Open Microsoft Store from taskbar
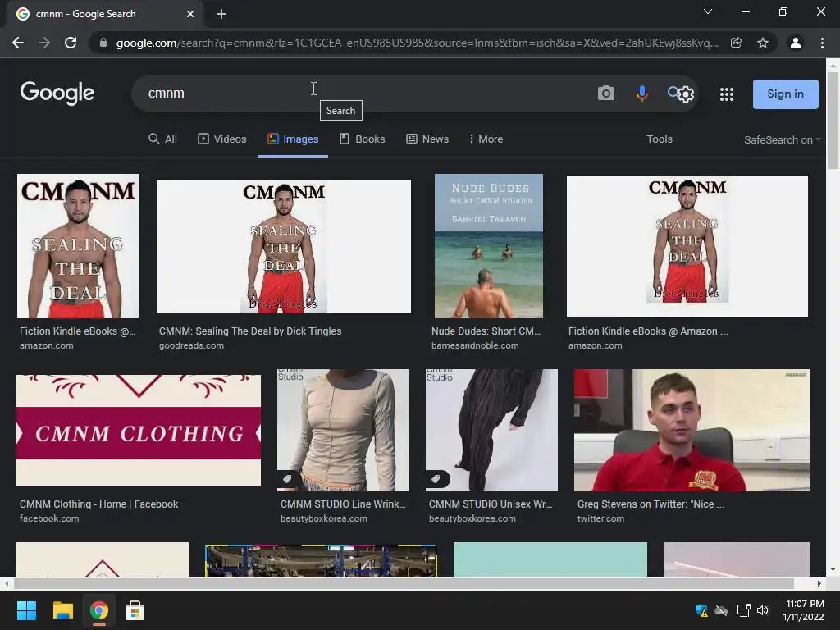Viewport: 840px width, 630px height. coord(135,610)
